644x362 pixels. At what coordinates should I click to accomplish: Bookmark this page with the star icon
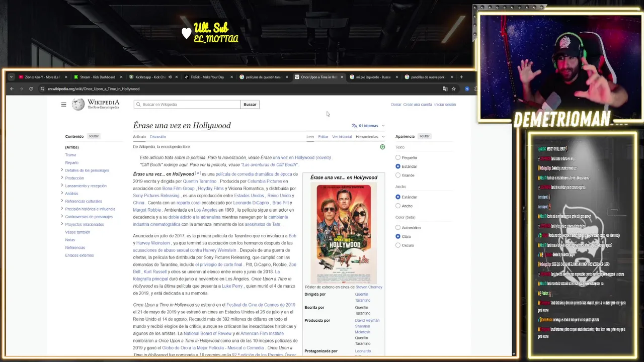[453, 89]
